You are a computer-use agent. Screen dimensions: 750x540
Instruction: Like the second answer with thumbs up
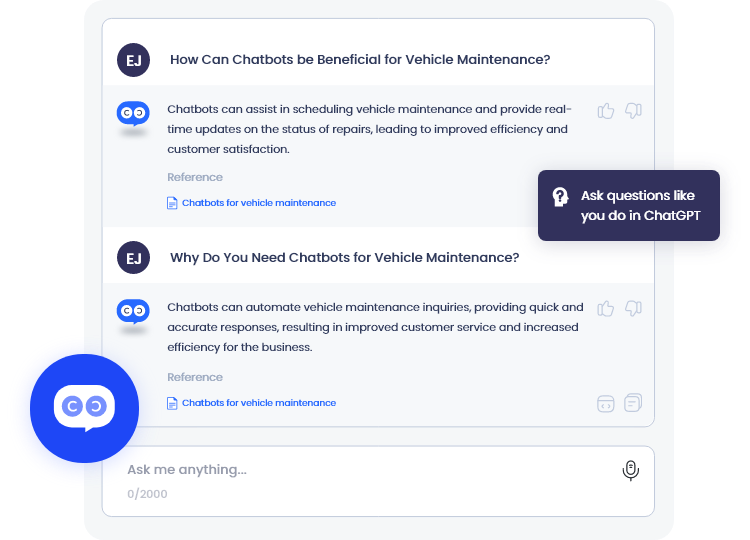coord(606,309)
